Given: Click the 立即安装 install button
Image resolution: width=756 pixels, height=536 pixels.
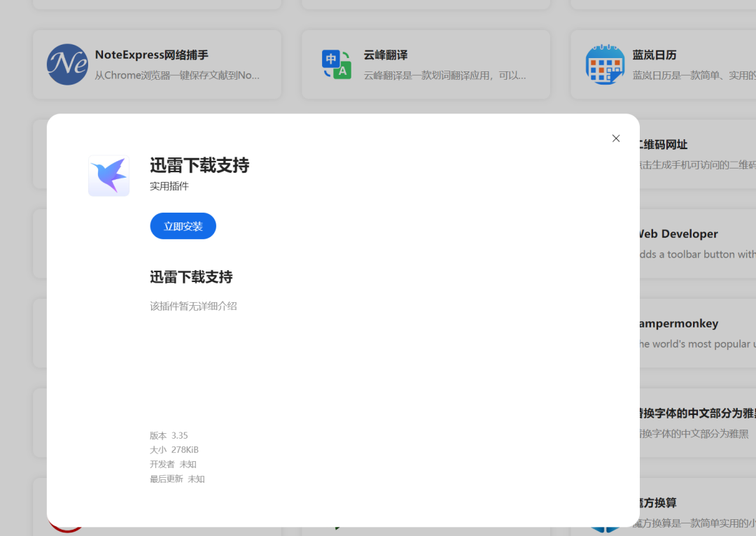Looking at the screenshot, I should click(183, 226).
